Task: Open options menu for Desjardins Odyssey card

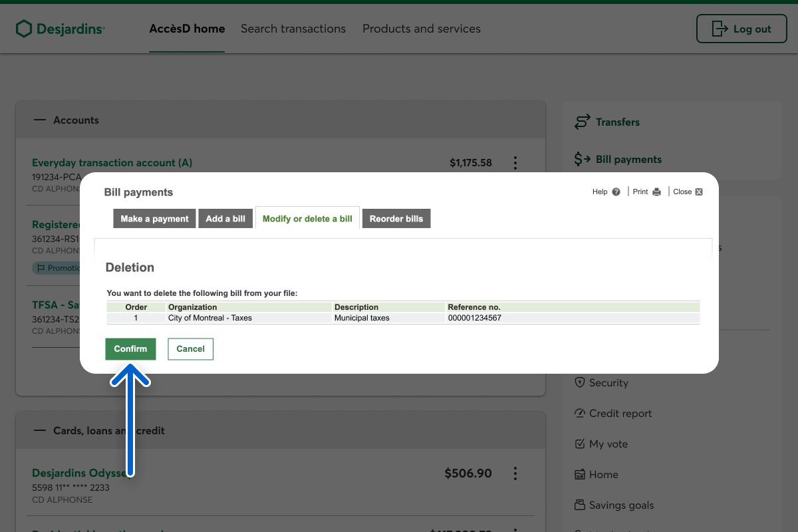Action: point(515,473)
